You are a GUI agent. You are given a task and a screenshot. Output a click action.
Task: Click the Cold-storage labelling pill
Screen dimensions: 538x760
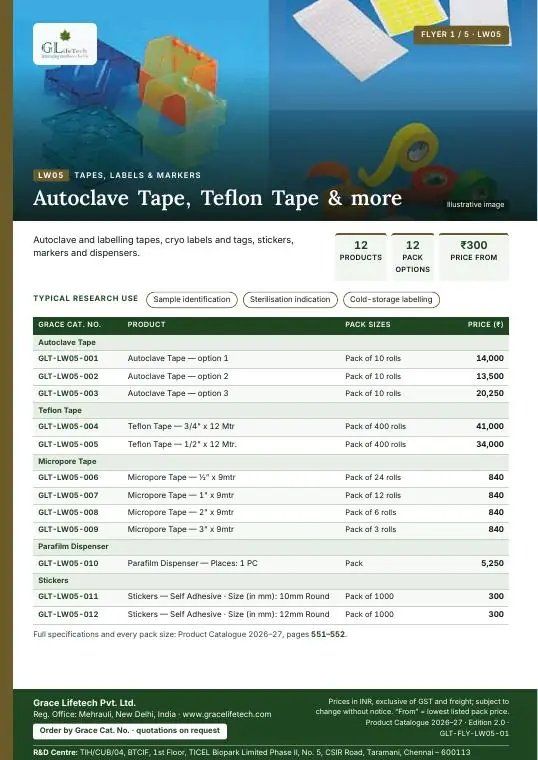(x=391, y=300)
